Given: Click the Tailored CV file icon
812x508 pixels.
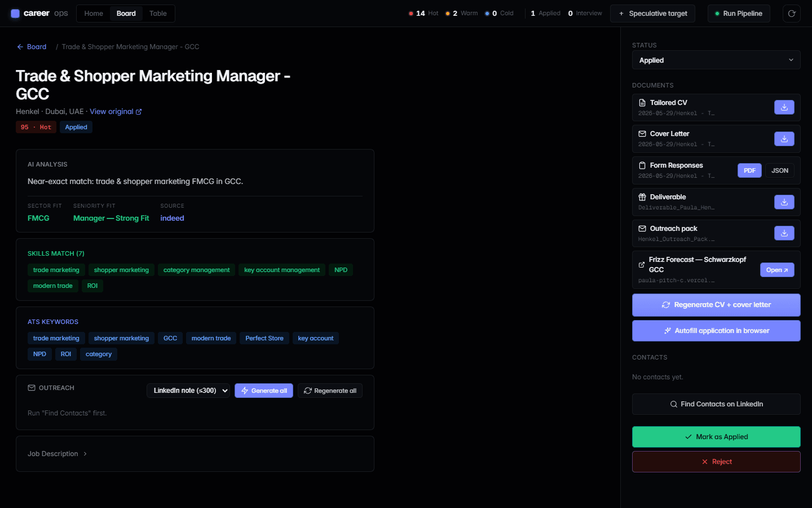Looking at the screenshot, I should (642, 103).
